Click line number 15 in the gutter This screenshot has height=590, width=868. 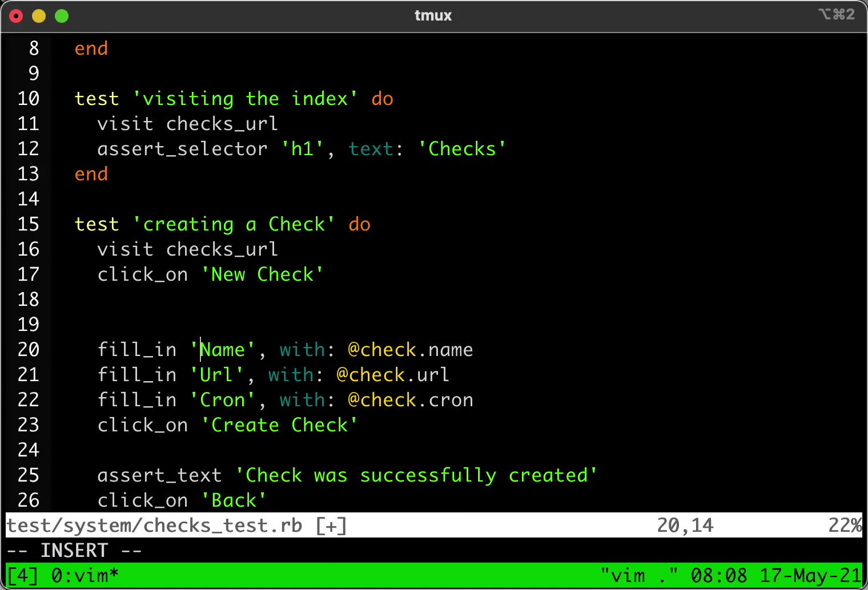point(28,224)
